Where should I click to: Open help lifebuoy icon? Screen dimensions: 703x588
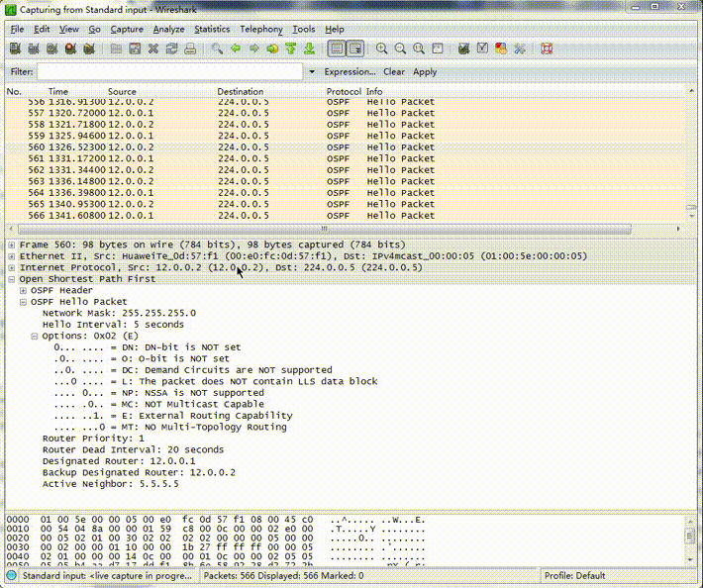coord(547,49)
